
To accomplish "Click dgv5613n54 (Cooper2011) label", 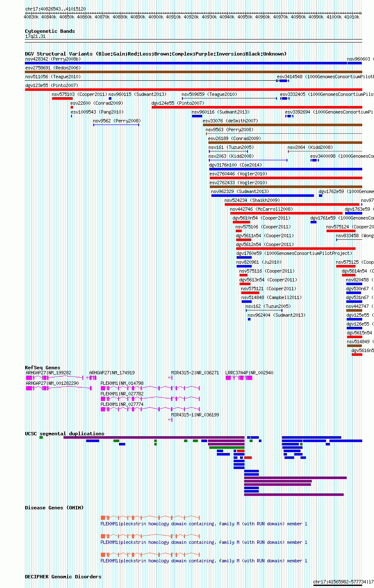I will tap(268, 280).
